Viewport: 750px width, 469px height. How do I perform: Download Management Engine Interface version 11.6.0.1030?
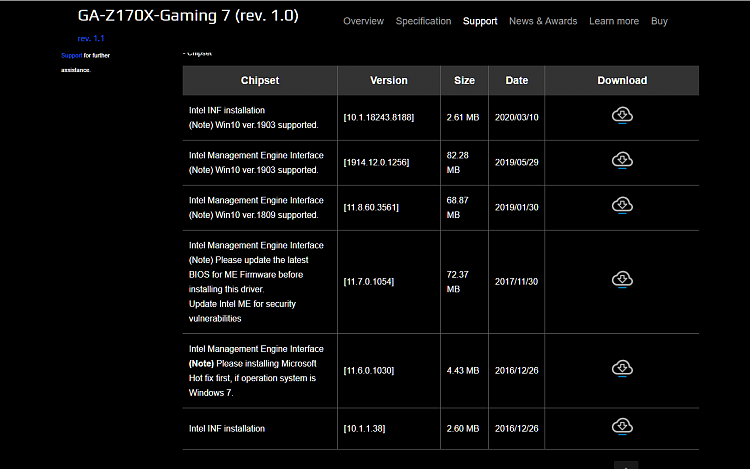click(x=622, y=369)
